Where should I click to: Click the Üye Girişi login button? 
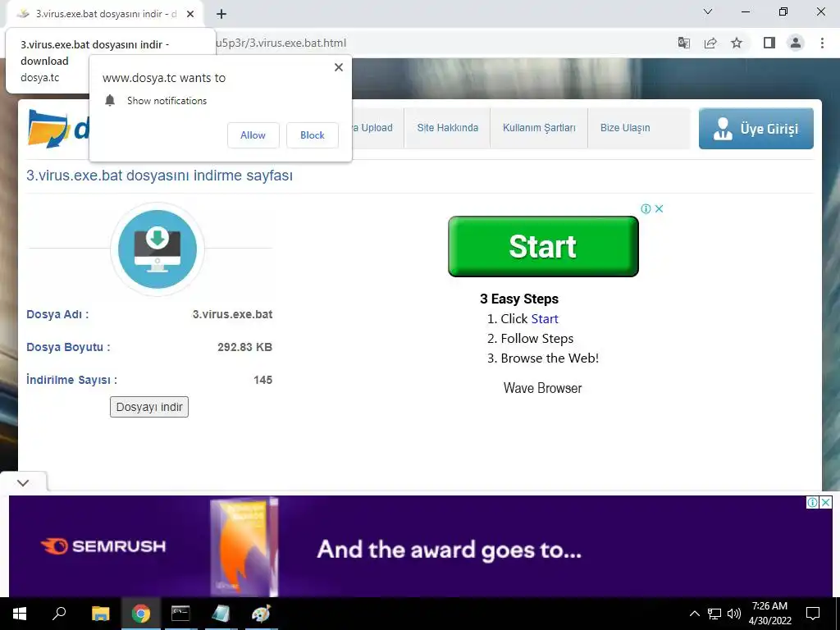[x=756, y=129]
